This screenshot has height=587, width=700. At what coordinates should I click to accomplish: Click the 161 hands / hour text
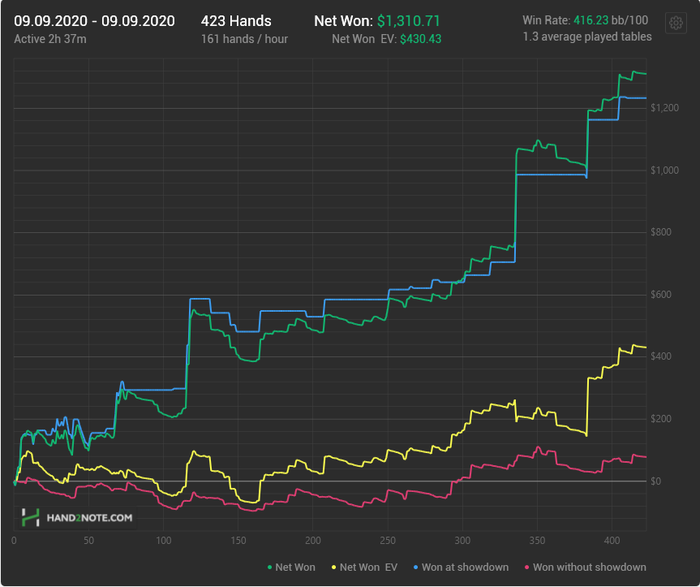click(x=244, y=39)
